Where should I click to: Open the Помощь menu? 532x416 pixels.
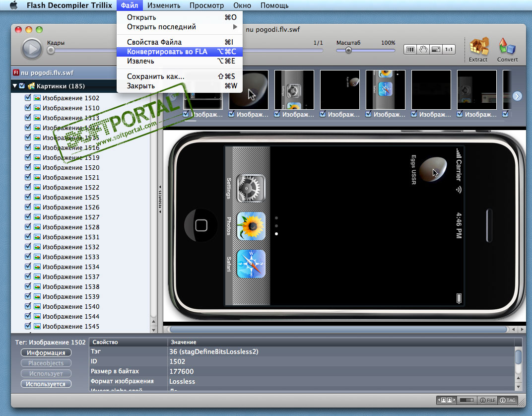(274, 5)
